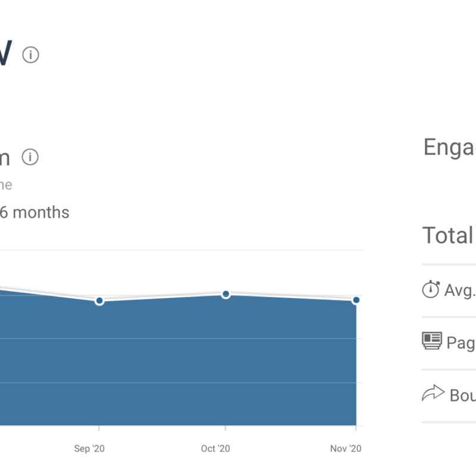Viewport: 476px width, 476px height.
Task: Click the '6 months' period text
Action: (x=35, y=212)
